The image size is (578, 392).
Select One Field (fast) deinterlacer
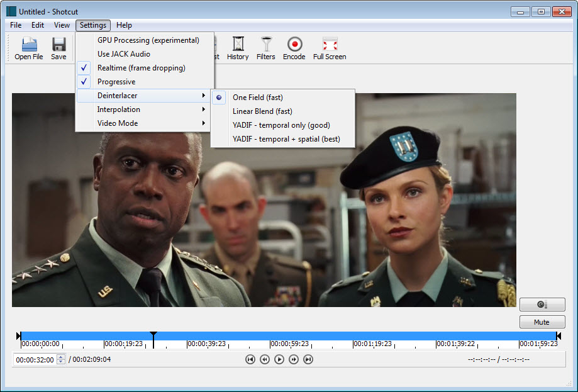[x=283, y=98]
